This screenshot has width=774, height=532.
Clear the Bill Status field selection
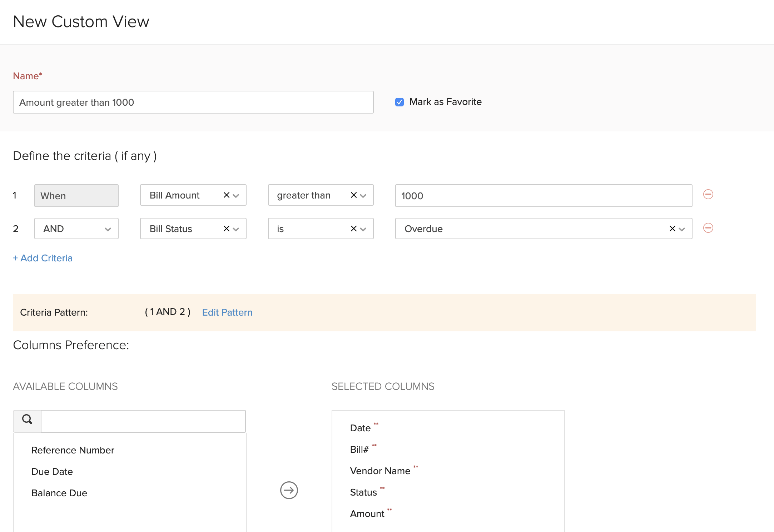pyautogui.click(x=226, y=229)
